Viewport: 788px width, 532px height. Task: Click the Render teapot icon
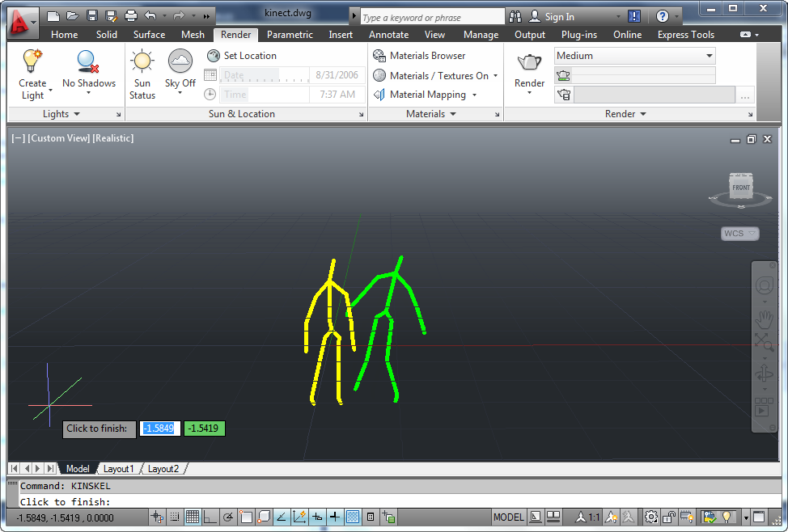[529, 63]
